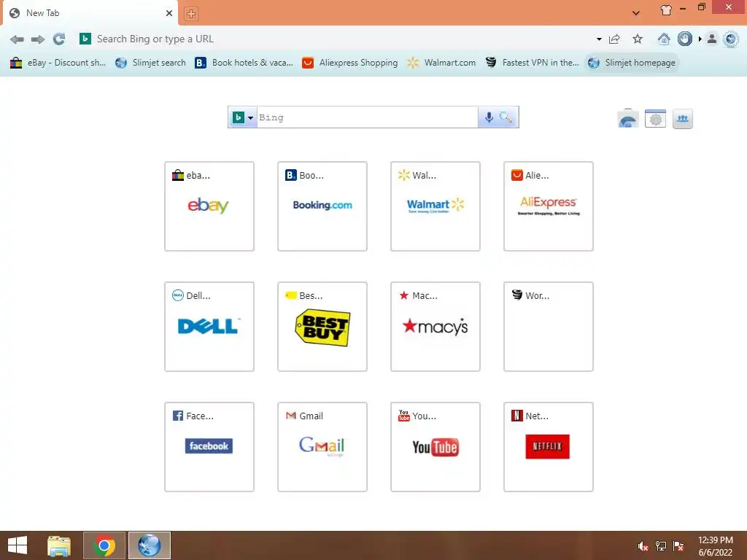This screenshot has width=747, height=560.
Task: Open eBay - Discount sh... bookmark
Action: (58, 63)
